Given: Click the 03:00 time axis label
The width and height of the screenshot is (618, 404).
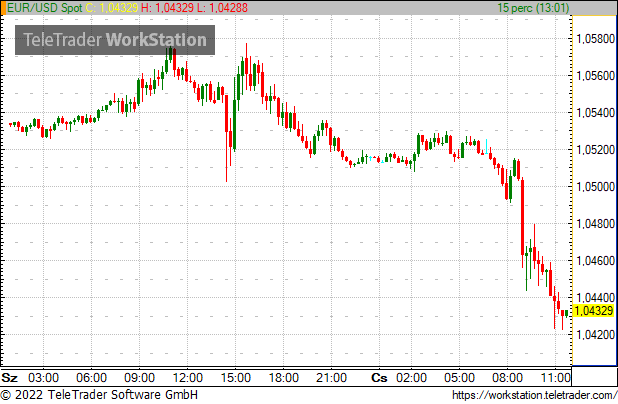Looking at the screenshot, I should [43, 378].
